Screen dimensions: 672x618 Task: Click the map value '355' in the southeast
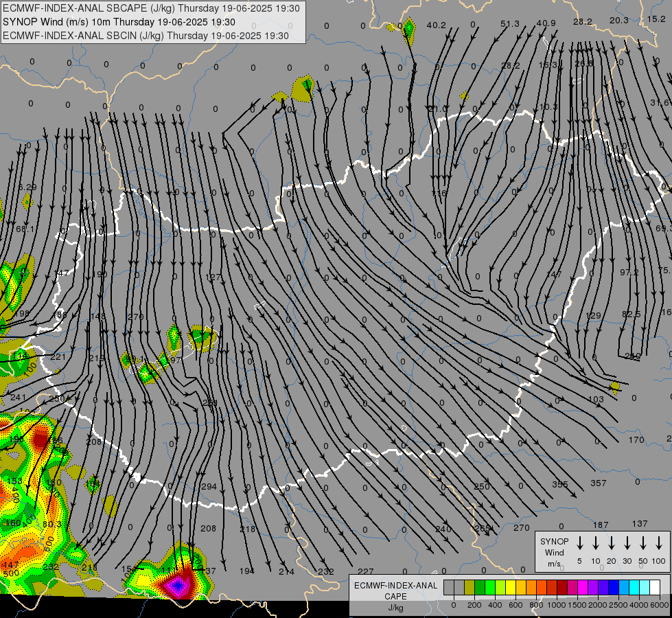pos(559,484)
